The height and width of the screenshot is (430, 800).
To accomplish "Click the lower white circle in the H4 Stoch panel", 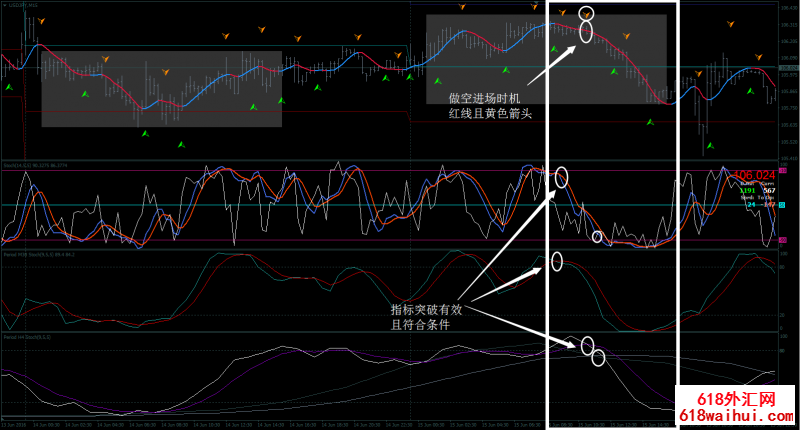I will pyautogui.click(x=598, y=358).
